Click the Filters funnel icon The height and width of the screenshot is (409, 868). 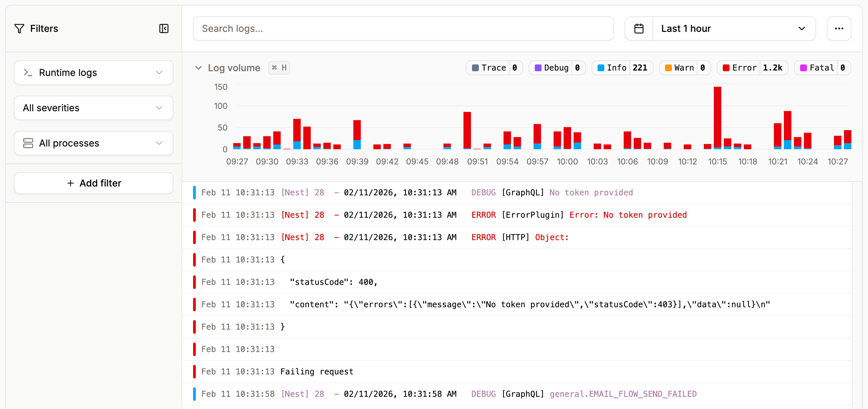[19, 28]
